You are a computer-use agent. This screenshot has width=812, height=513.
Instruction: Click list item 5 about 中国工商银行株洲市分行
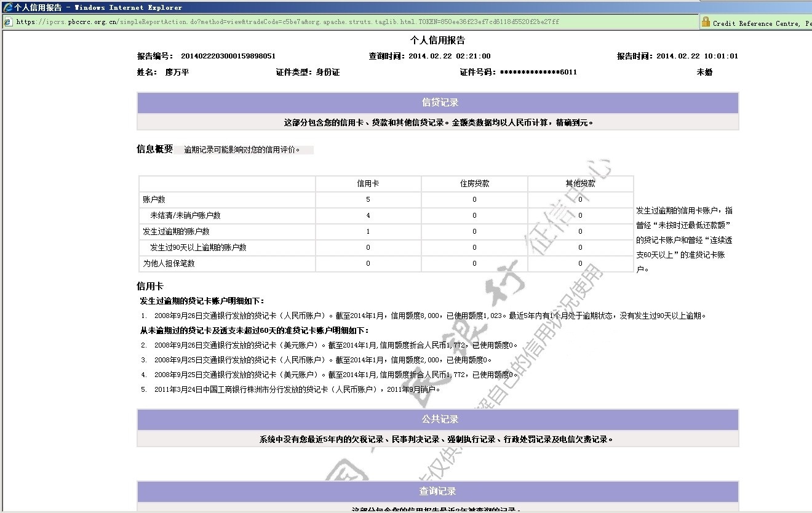(x=290, y=389)
